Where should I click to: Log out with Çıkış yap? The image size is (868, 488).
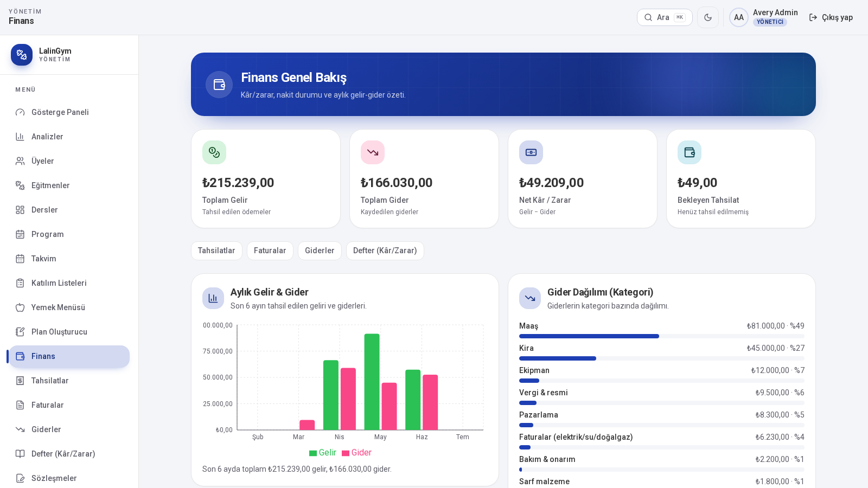click(831, 17)
